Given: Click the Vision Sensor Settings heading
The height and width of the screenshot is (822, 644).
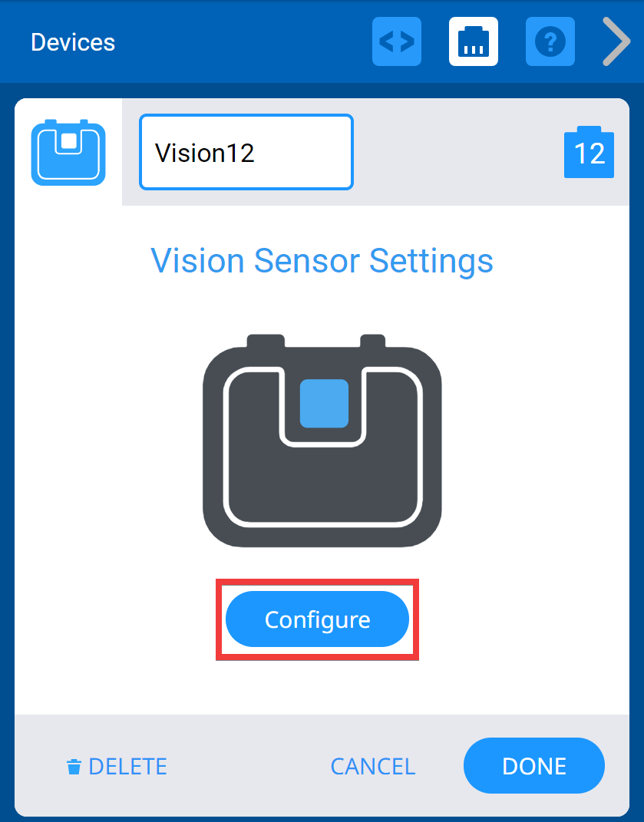Looking at the screenshot, I should point(322,261).
